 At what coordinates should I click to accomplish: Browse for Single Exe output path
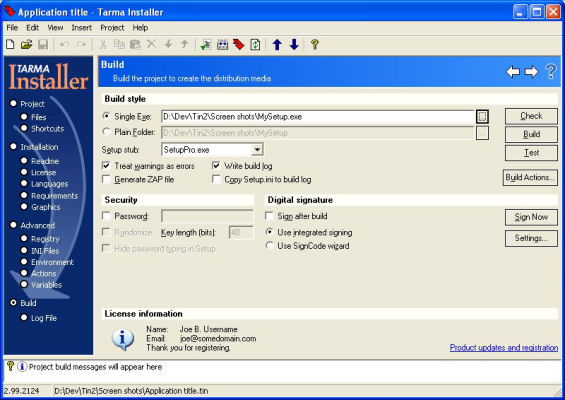(482, 116)
